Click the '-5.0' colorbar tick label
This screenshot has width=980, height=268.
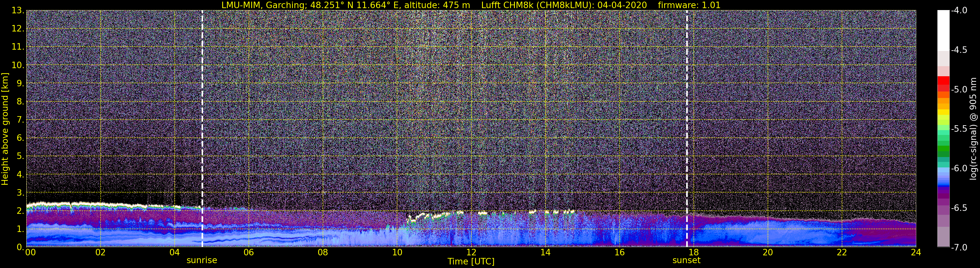pos(959,90)
